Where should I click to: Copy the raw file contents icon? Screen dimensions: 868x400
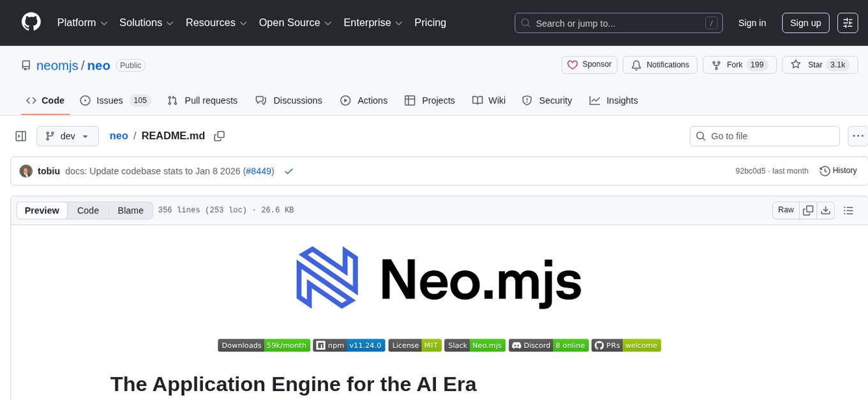[x=808, y=210]
